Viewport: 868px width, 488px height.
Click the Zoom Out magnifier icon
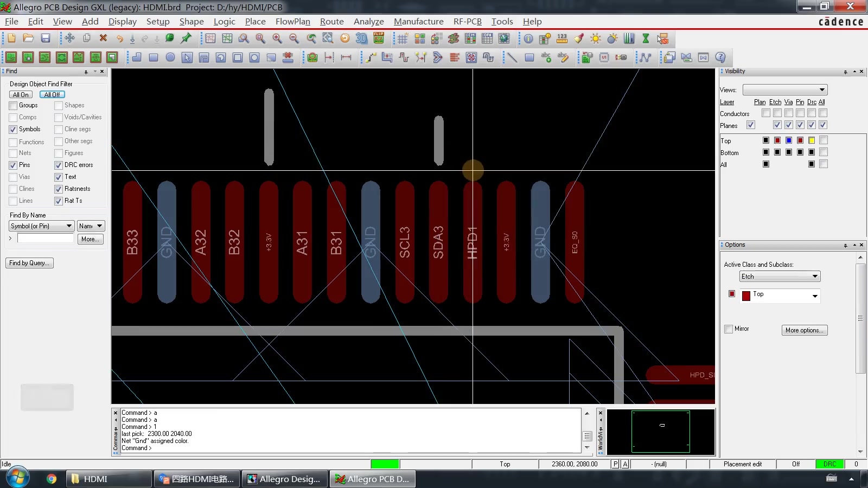point(294,38)
